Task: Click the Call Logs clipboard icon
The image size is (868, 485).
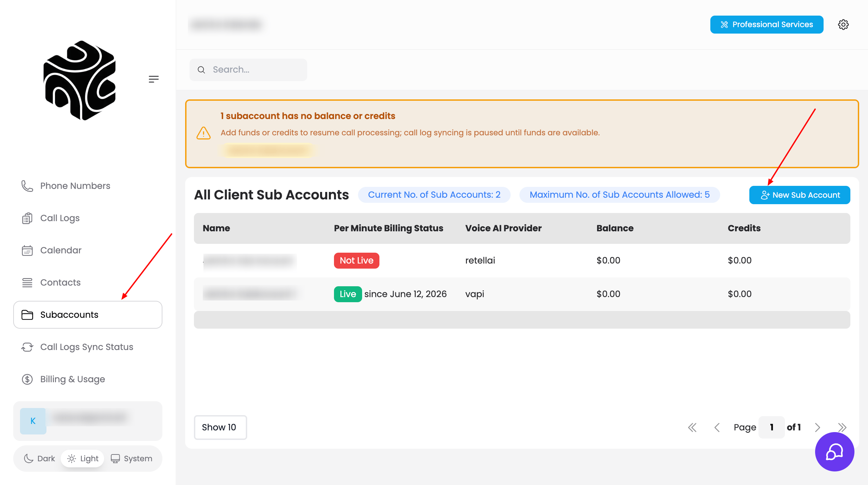Action: coord(27,218)
